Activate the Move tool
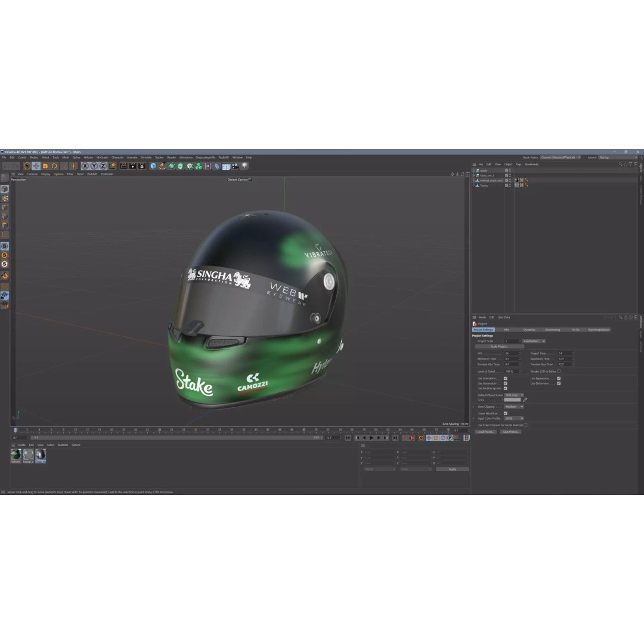The image size is (644, 644). point(36,166)
